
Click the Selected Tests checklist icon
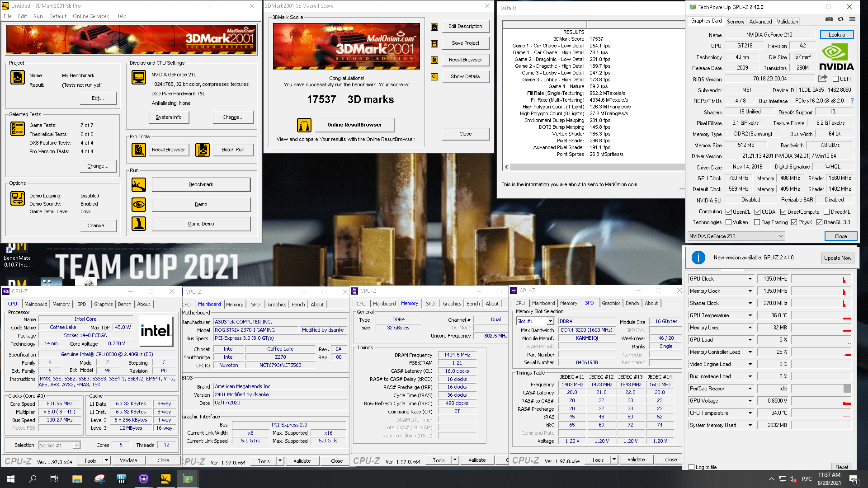[18, 129]
